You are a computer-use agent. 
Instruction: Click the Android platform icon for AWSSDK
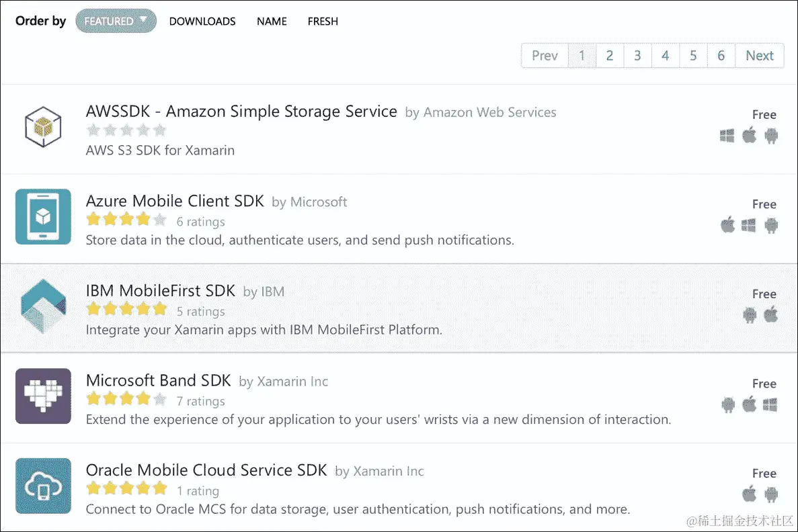pos(771,136)
